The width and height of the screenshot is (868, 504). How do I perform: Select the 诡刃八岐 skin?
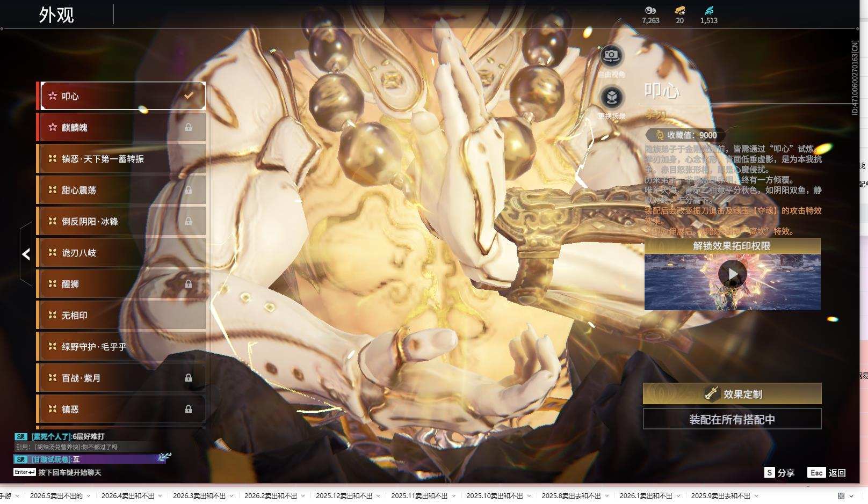(121, 253)
